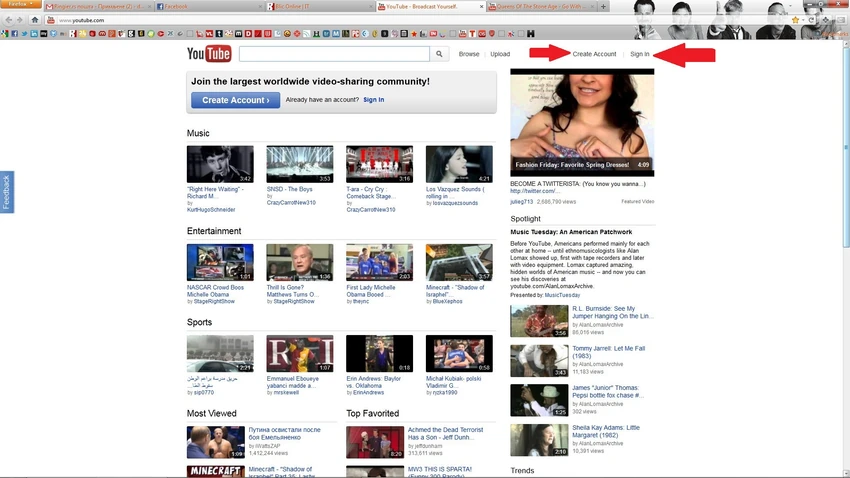The width and height of the screenshot is (850, 478).
Task: Open the Upload link in header
Action: coord(500,54)
